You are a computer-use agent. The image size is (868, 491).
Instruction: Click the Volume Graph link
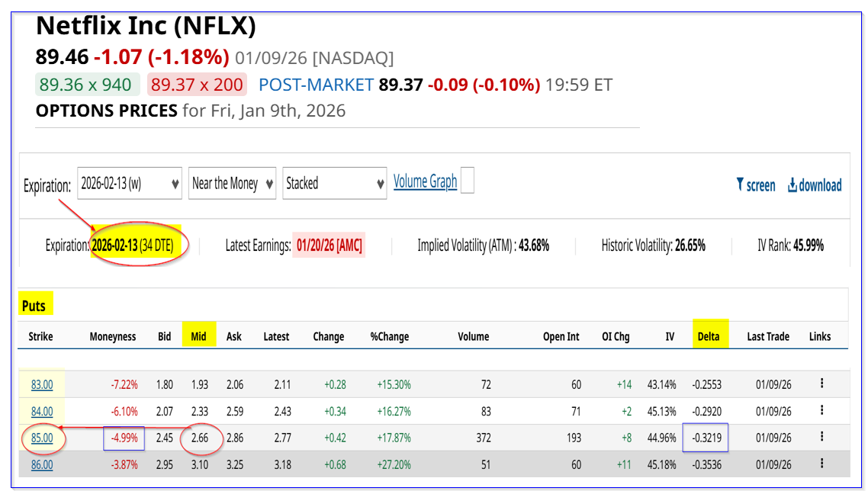425,181
